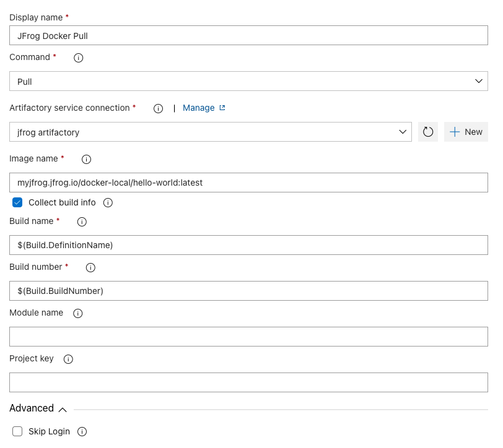Viewport: 503px width, 448px height.
Task: Click the Build number info icon
Action: (90, 267)
